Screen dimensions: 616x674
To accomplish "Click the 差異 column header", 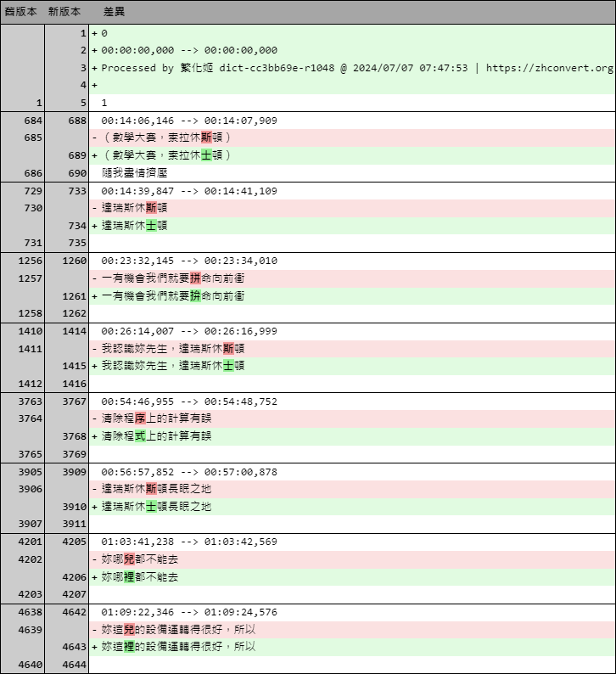I will 114,12.
